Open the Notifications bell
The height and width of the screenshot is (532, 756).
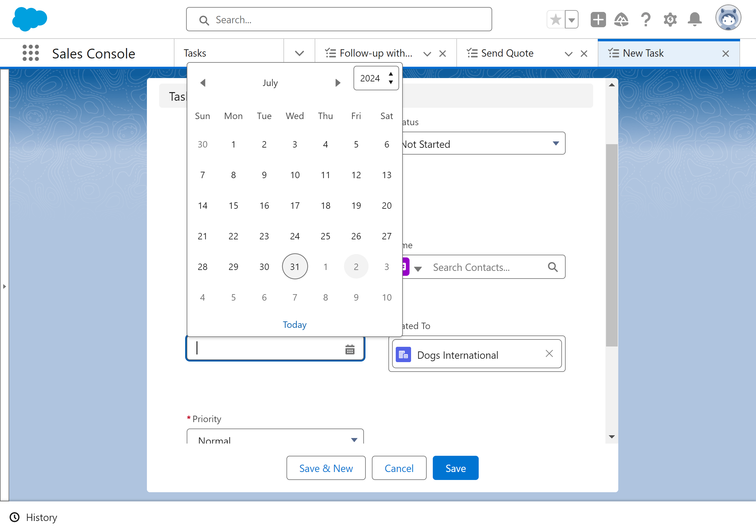tap(694, 19)
